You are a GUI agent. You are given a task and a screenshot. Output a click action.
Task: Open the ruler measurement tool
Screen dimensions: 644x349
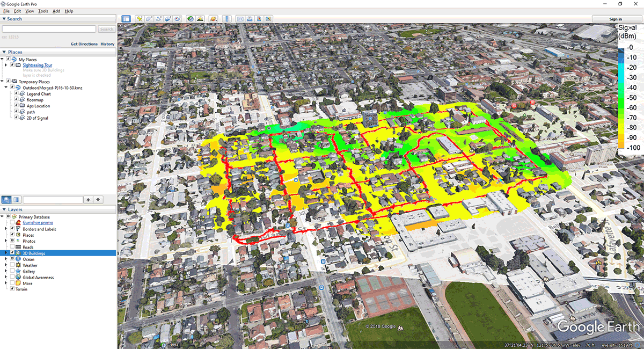tap(226, 19)
